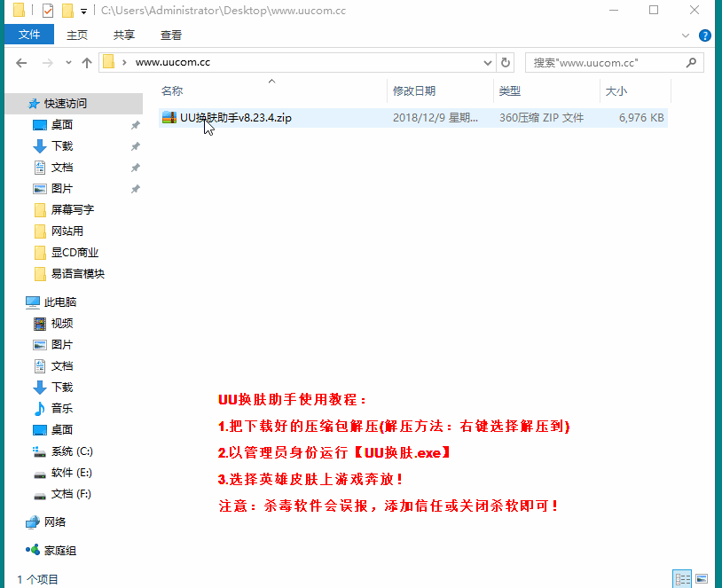This screenshot has width=722, height=588.
Task: Click pin icon next to quick access 文档
Action: (x=136, y=168)
